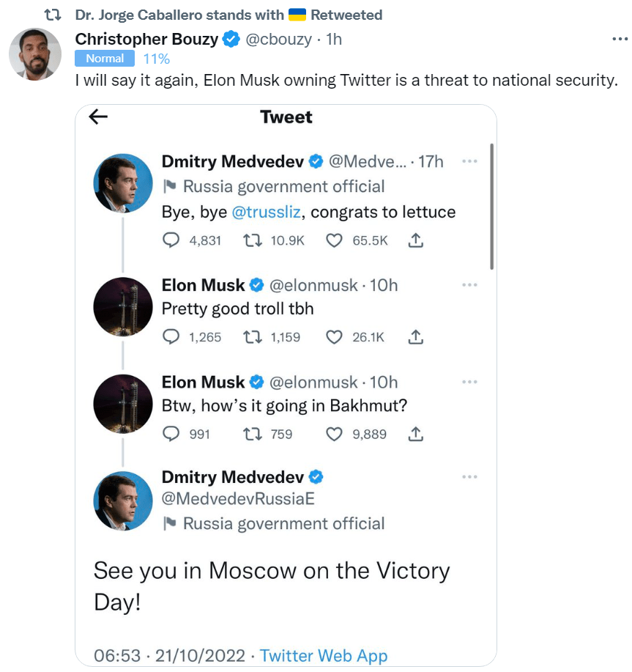Click the Christopher Bouzy display name
The image size is (632, 672).
point(146,39)
